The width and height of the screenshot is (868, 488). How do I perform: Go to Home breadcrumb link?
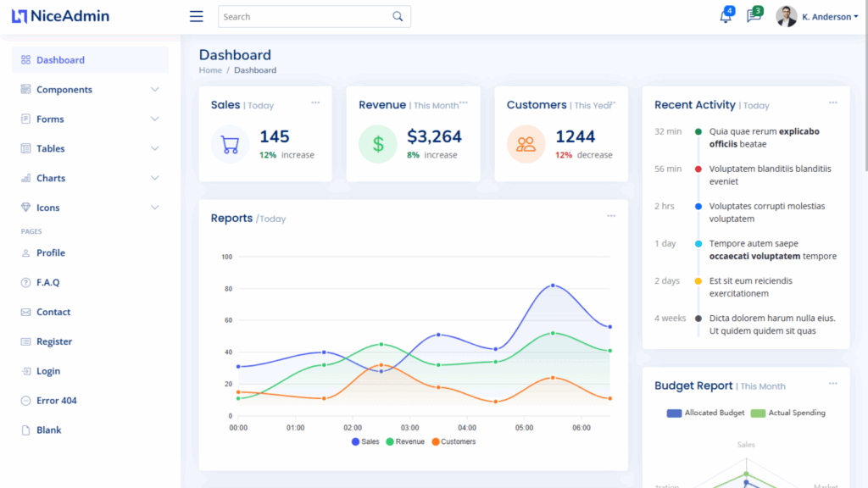point(210,70)
